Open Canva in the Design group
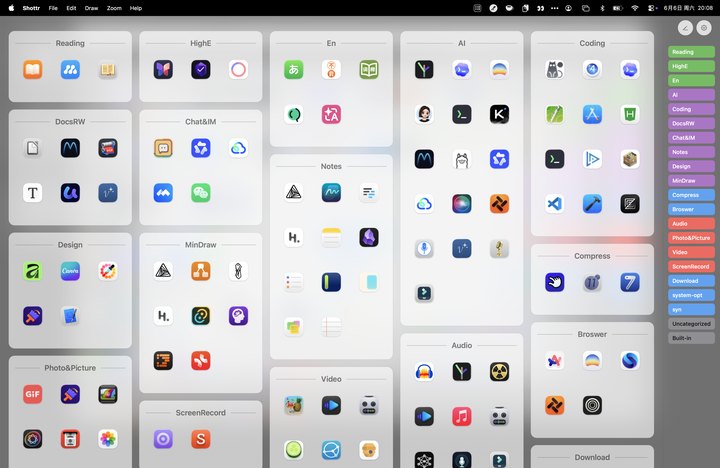 pos(70,271)
